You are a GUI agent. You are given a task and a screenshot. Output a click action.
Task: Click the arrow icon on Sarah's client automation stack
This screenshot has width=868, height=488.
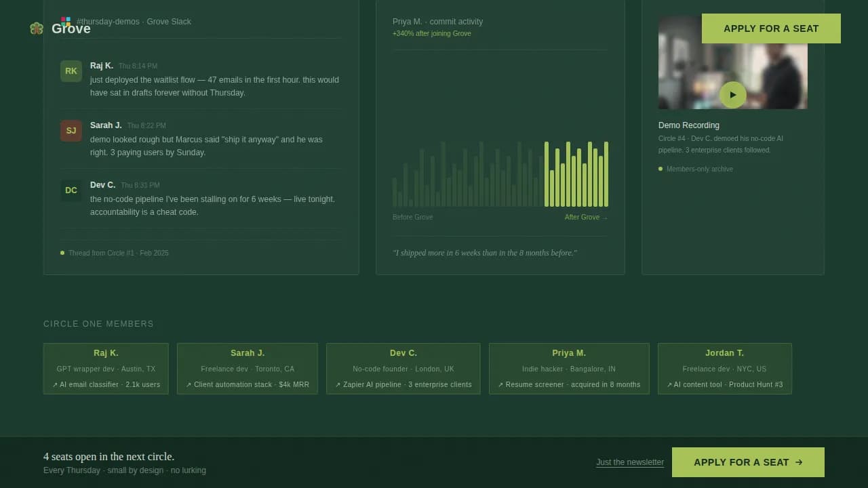(187, 384)
